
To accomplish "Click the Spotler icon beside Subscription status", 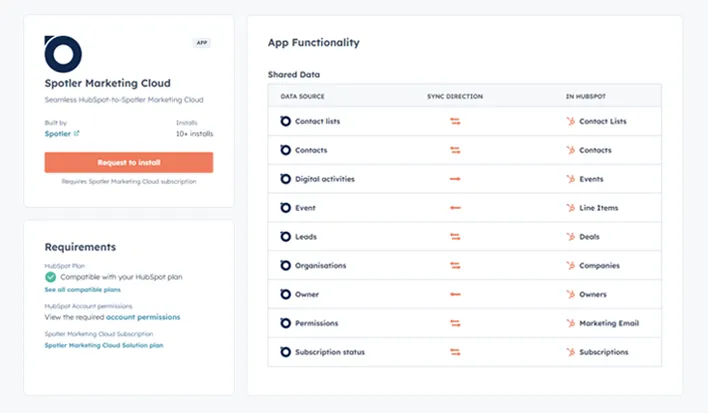I will pyautogui.click(x=286, y=353).
